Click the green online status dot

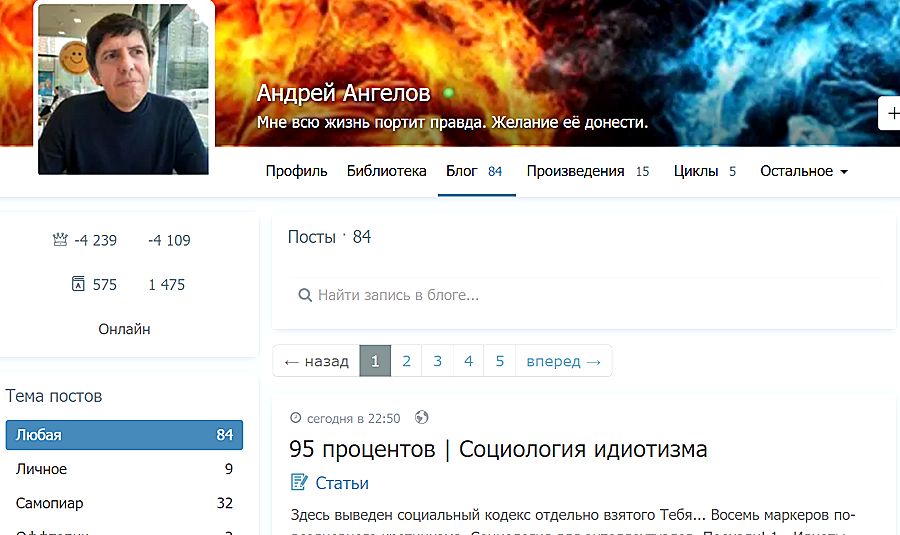click(x=449, y=92)
